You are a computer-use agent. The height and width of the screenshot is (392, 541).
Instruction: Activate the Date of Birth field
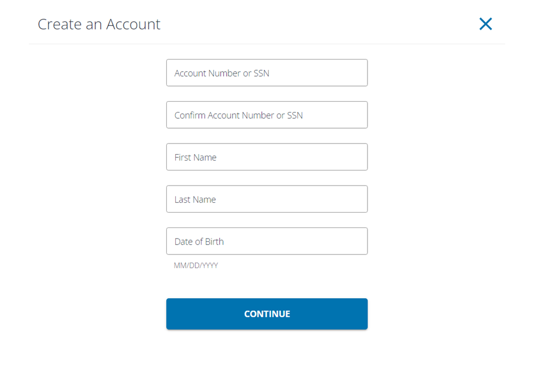[x=267, y=241]
